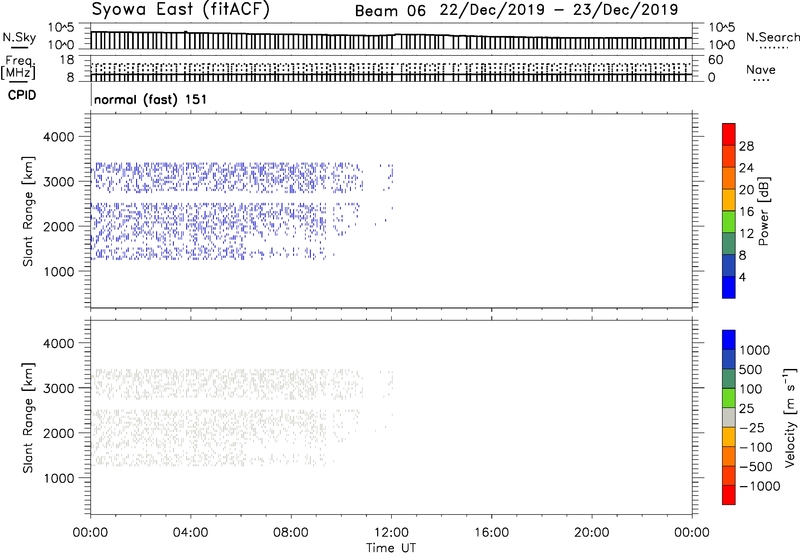Image resolution: width=800 pixels, height=554 pixels.
Task: Click the '20:00' time axis label
Action: click(x=591, y=533)
